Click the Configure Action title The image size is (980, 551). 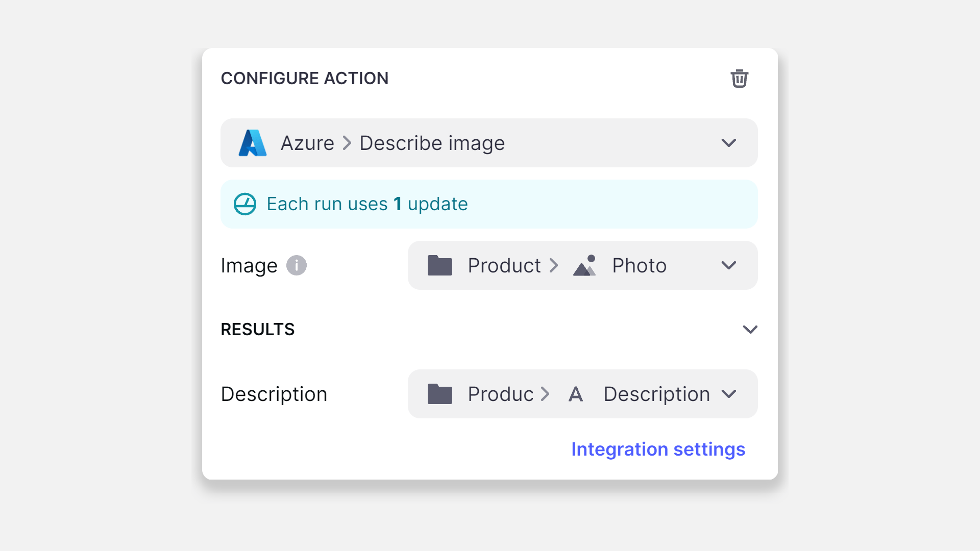click(x=305, y=79)
